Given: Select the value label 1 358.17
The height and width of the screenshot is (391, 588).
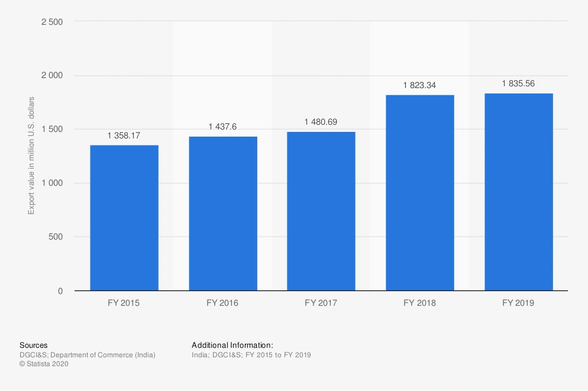Looking at the screenshot, I should click(124, 135).
